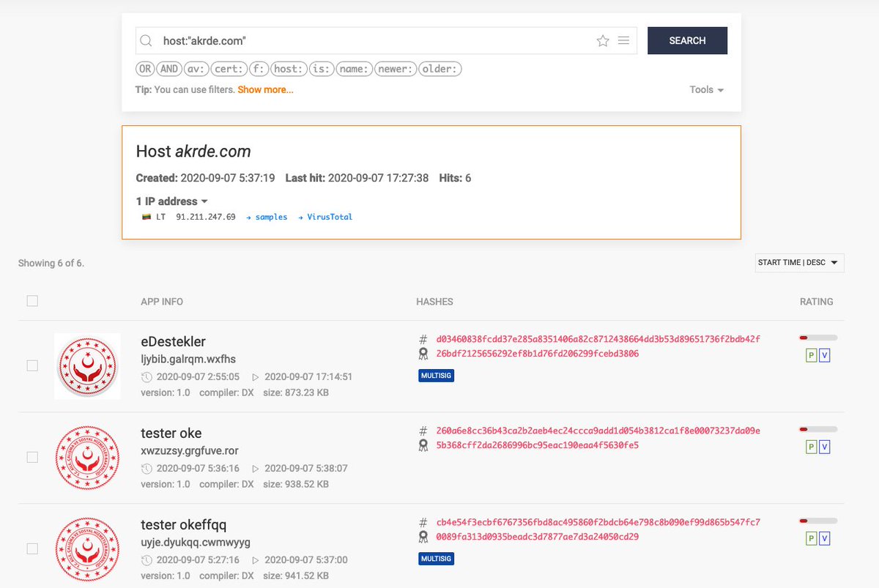Open the tester okeffqq app icon thumbnail
This screenshot has height=588, width=879.
(x=88, y=549)
